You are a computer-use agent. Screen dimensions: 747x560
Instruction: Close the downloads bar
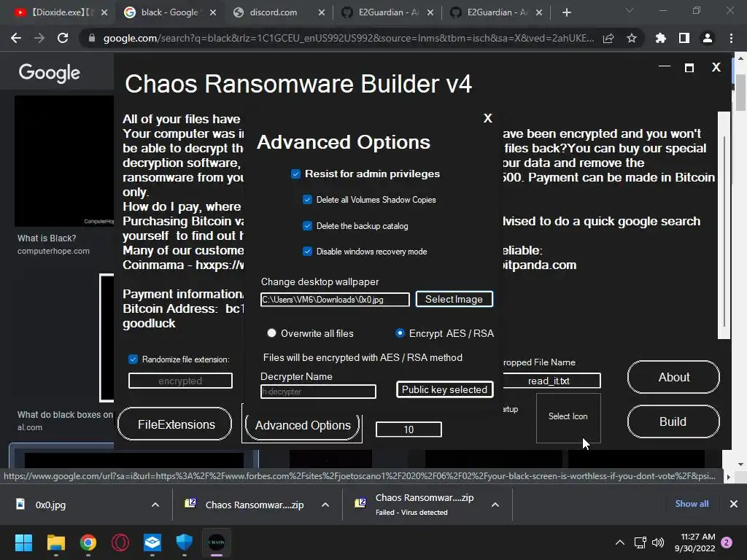pos(734,504)
